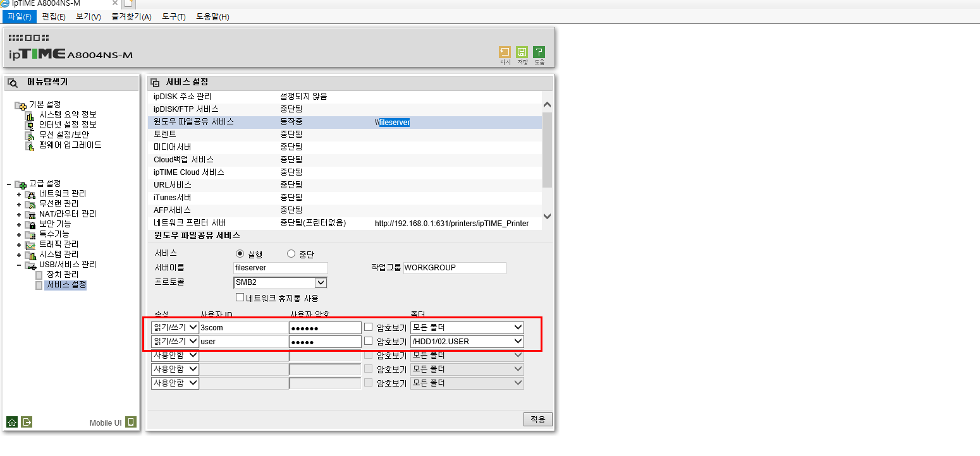Enable 네트워크 휴지통 사용 checkbox
Image resolution: width=980 pixels, height=456 pixels.
pos(240,297)
